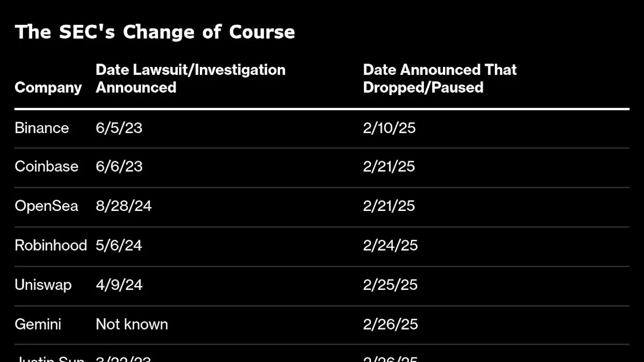
Task: Click OpenSea investigation date 8/28/24
Action: [x=124, y=206]
